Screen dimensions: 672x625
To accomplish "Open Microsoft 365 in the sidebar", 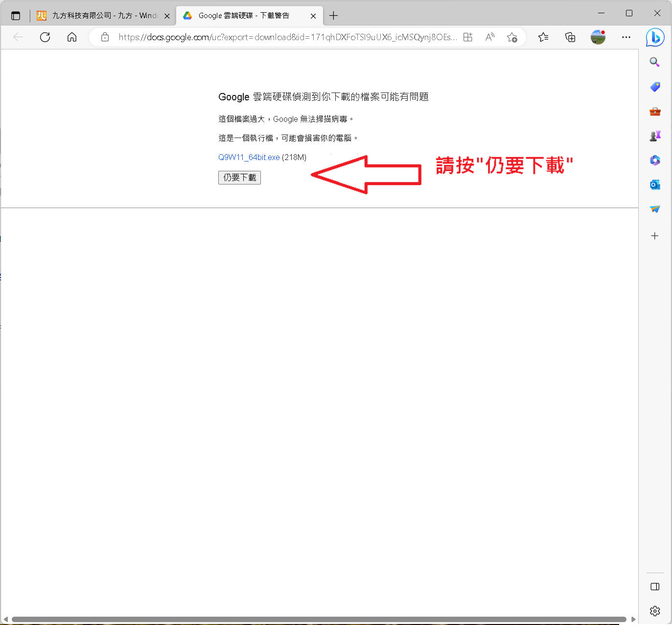I will coord(655,160).
